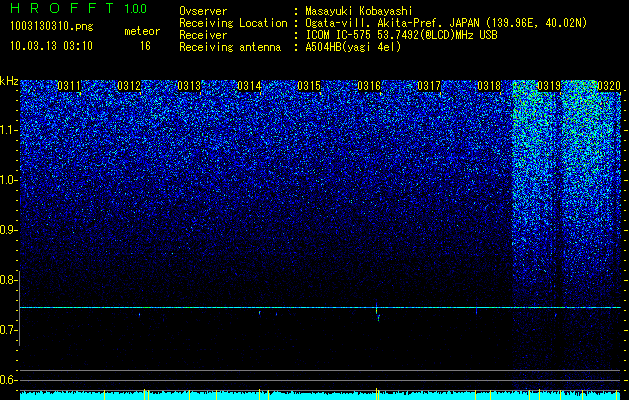Click the 'meteor' count label
The image size is (629, 400).
(142, 31)
